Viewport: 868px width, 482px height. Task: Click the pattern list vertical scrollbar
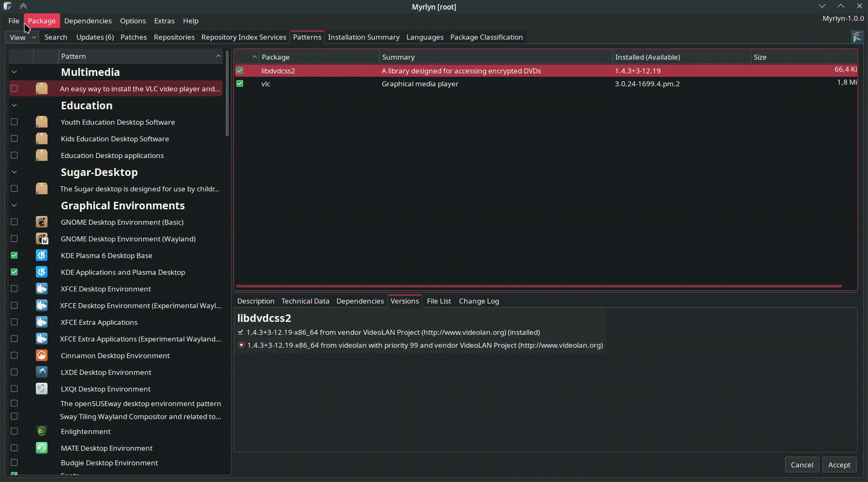click(x=227, y=93)
